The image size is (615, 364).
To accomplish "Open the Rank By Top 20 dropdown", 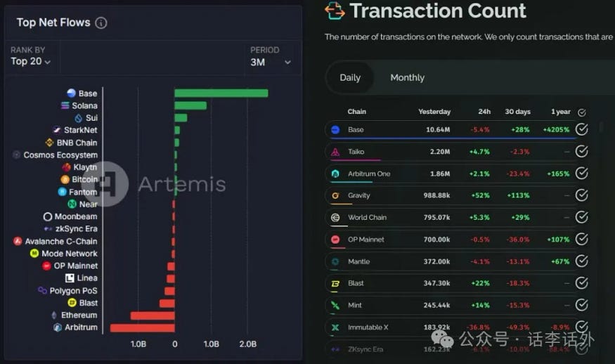I will click(x=31, y=61).
